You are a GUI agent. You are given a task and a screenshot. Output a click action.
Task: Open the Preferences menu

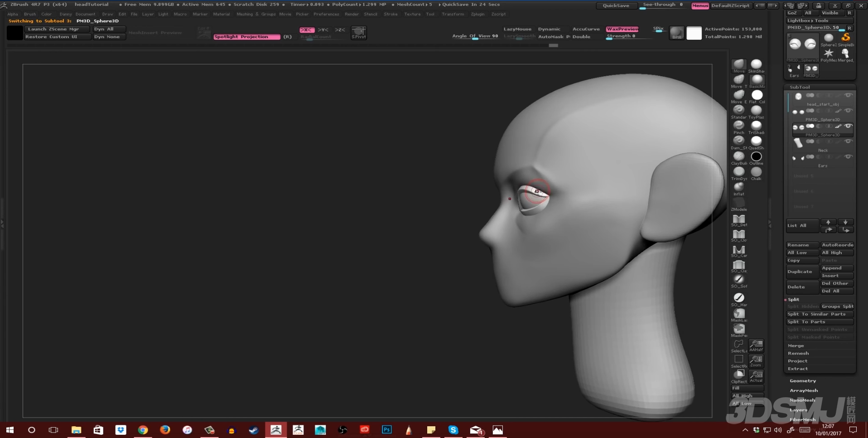pos(326,14)
